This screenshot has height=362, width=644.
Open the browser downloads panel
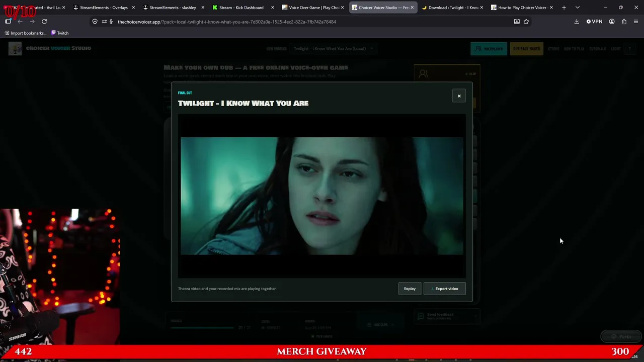tap(577, 22)
